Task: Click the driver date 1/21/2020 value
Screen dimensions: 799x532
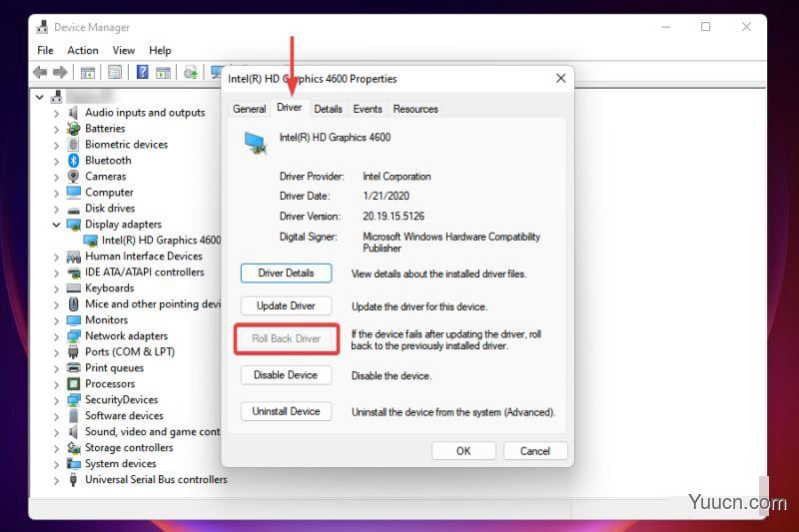Action: [386, 196]
